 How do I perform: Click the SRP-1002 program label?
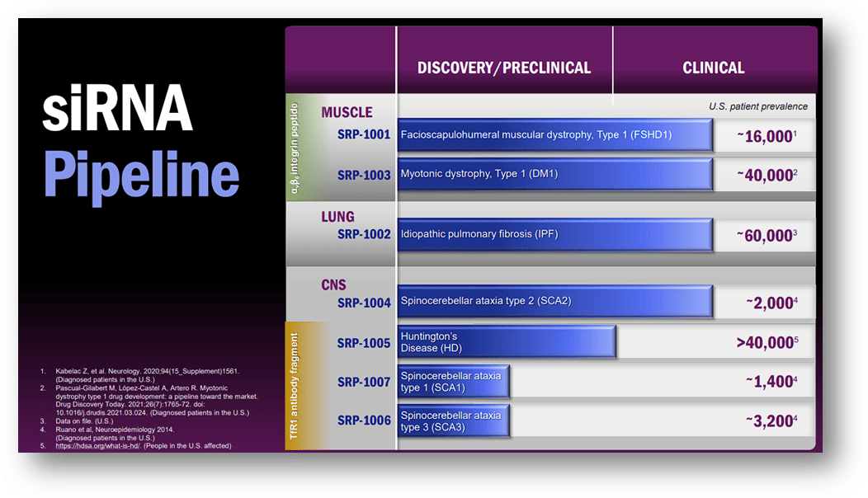(x=363, y=233)
